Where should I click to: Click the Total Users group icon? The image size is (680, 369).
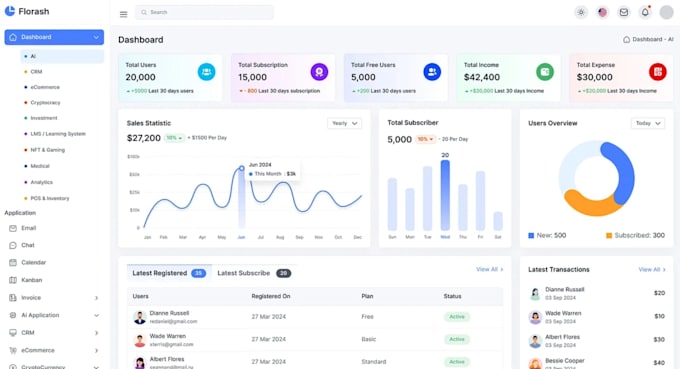click(206, 72)
